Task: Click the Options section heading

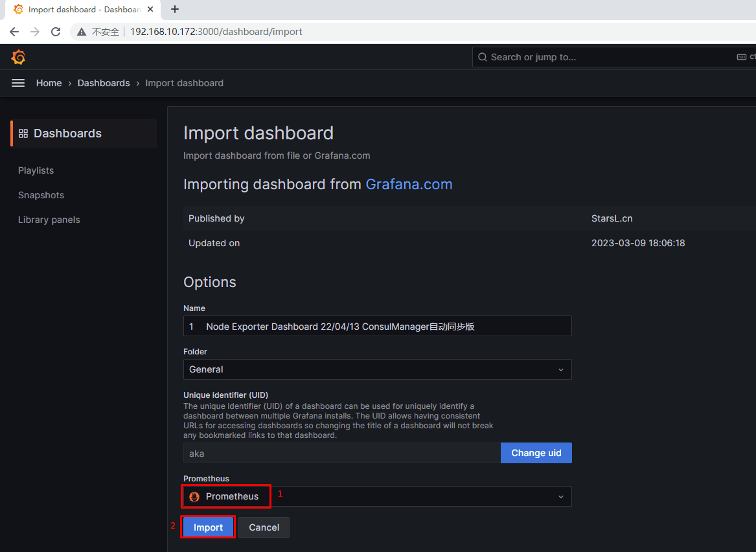Action: [x=210, y=282]
